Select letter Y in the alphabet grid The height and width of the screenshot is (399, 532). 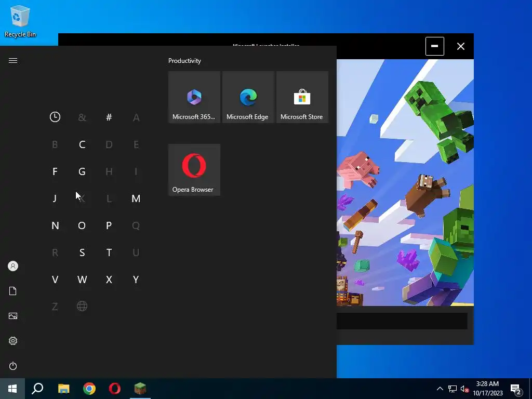click(x=136, y=280)
